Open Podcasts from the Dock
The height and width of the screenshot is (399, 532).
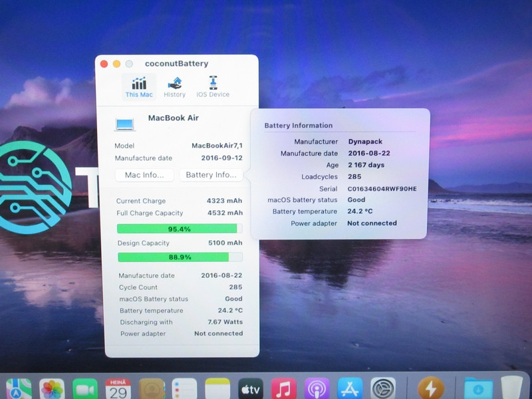(317, 389)
